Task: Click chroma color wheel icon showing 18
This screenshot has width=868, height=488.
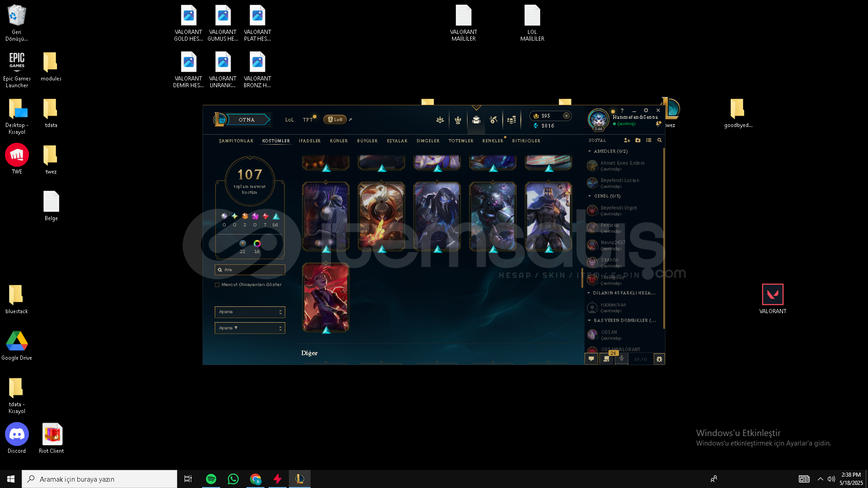Action: coord(257,244)
